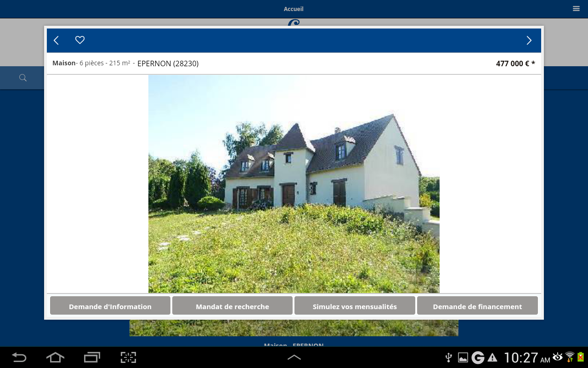This screenshot has height=368, width=588.
Task: Click Demande de financement button
Action: tap(477, 306)
